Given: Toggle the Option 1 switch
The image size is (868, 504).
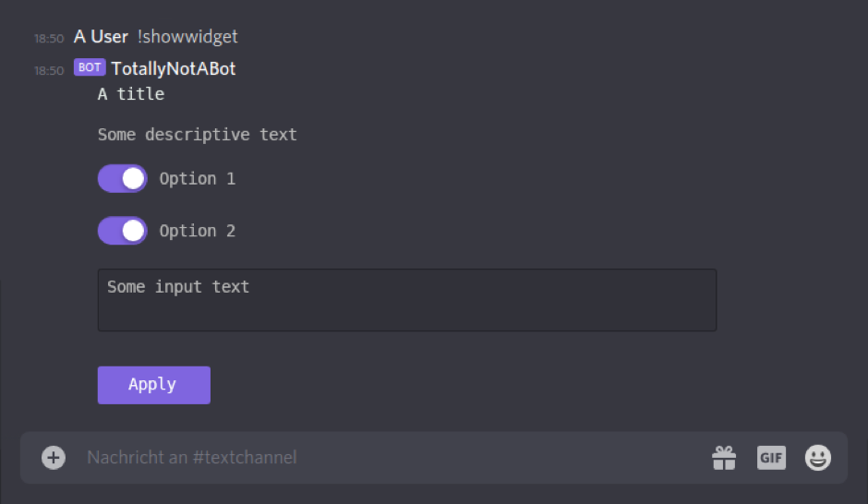Looking at the screenshot, I should pos(123,179).
